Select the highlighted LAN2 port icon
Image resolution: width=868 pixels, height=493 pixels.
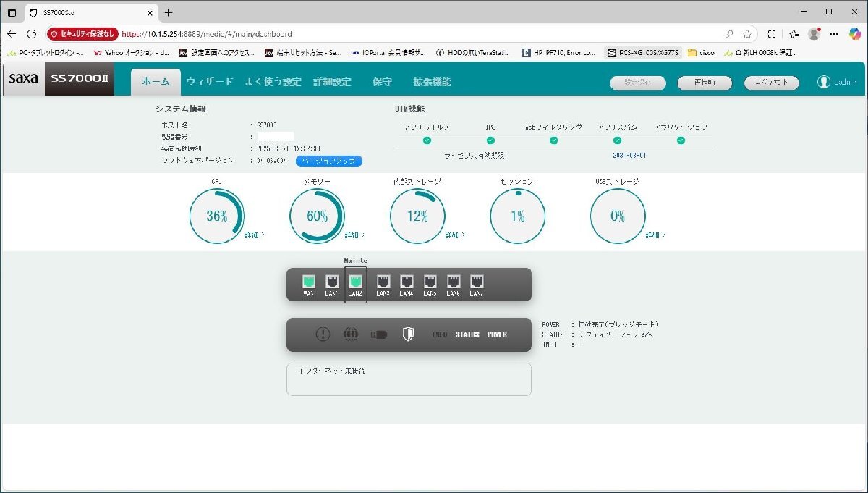tap(355, 282)
